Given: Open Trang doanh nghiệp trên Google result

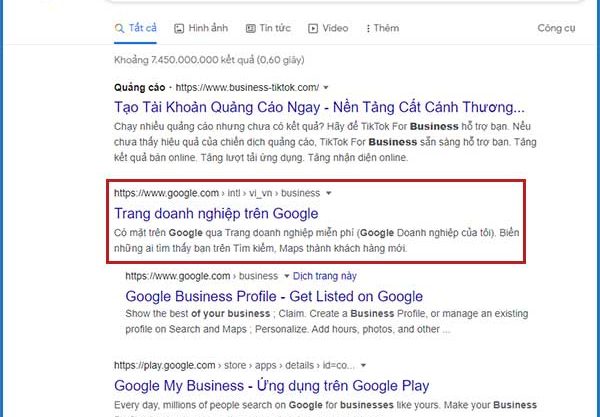Looking at the screenshot, I should pos(216,213).
